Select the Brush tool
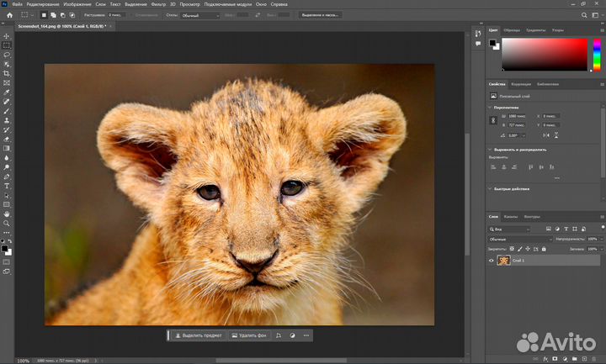Viewport: 606px width, 364px height. [7, 111]
